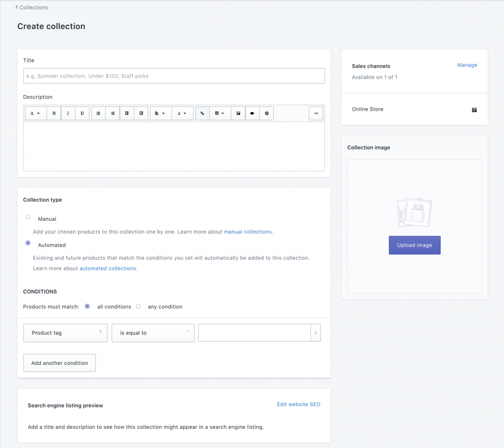Image resolution: width=504 pixels, height=448 pixels.
Task: Insert a numbered list
Action: (x=113, y=114)
